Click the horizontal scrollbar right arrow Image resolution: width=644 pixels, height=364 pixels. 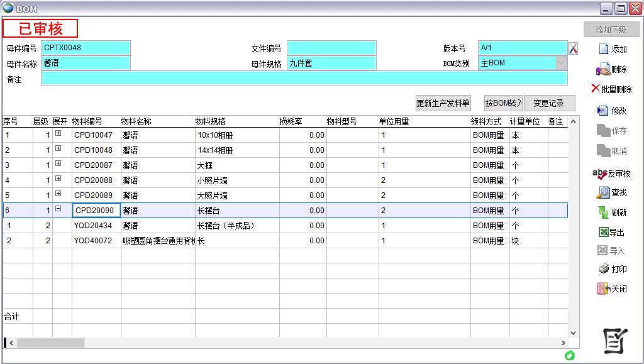[x=563, y=343]
